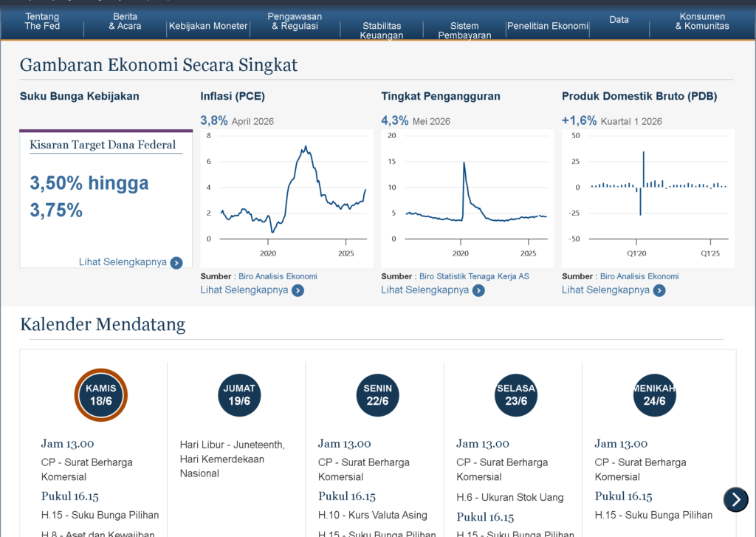This screenshot has height=537, width=756.
Task: Click the arrow icon under Tingkat Pengangguran chart
Action: [x=478, y=290]
